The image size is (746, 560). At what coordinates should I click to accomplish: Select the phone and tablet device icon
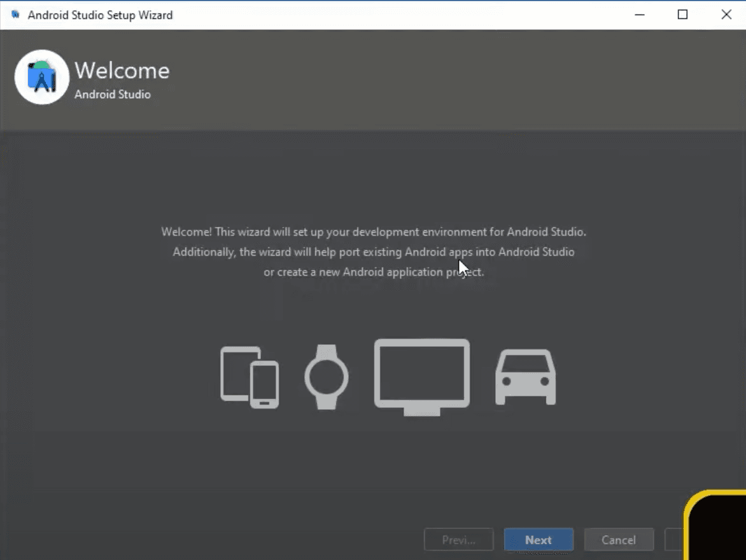click(x=250, y=377)
